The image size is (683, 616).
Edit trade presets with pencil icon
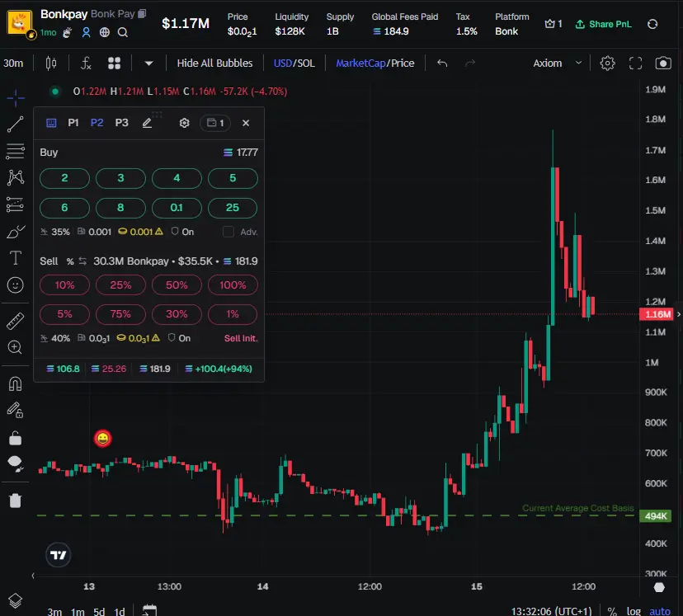coord(147,123)
